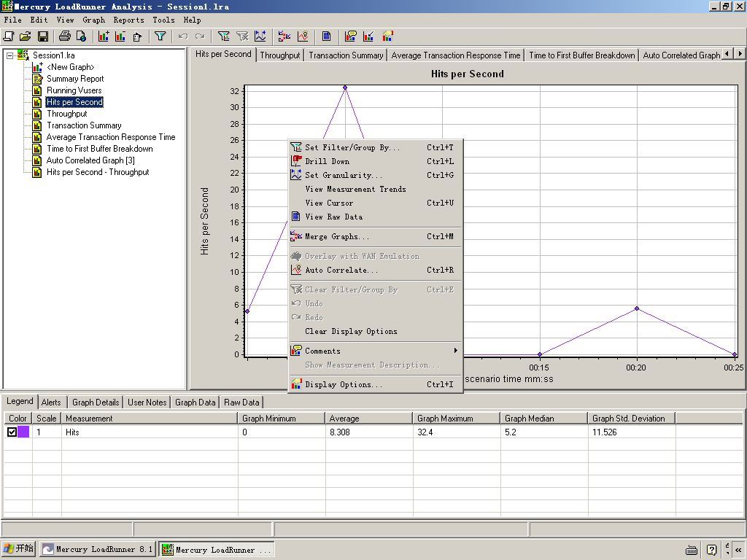Click the Clear Filter toolbar icon
Image resolution: width=747 pixels, height=560 pixels.
242,36
